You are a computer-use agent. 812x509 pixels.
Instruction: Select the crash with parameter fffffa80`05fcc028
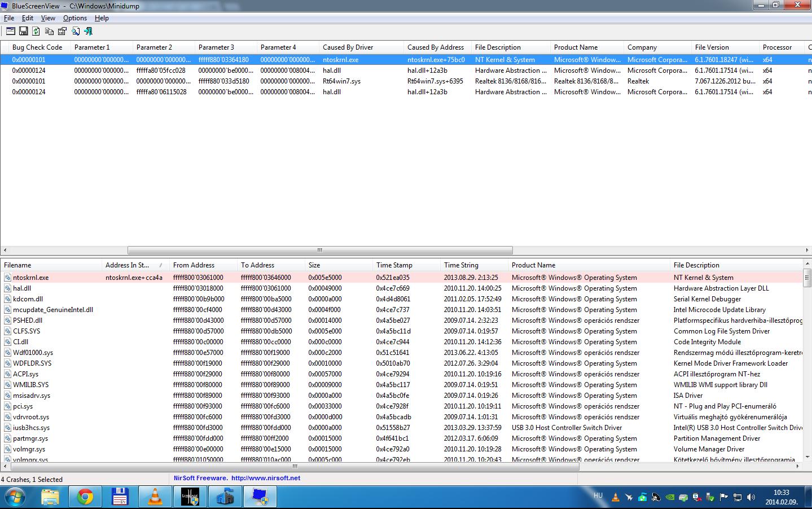click(x=406, y=71)
